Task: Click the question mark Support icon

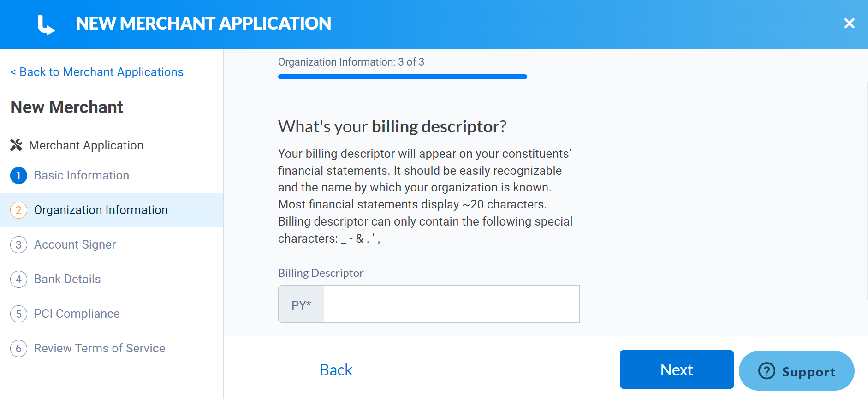Action: [x=767, y=371]
